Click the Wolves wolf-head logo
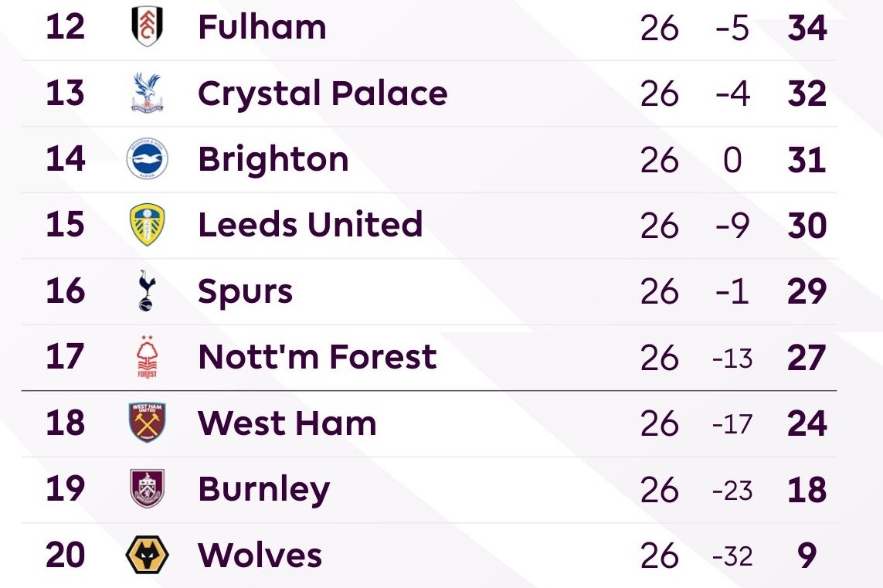 [x=147, y=556]
